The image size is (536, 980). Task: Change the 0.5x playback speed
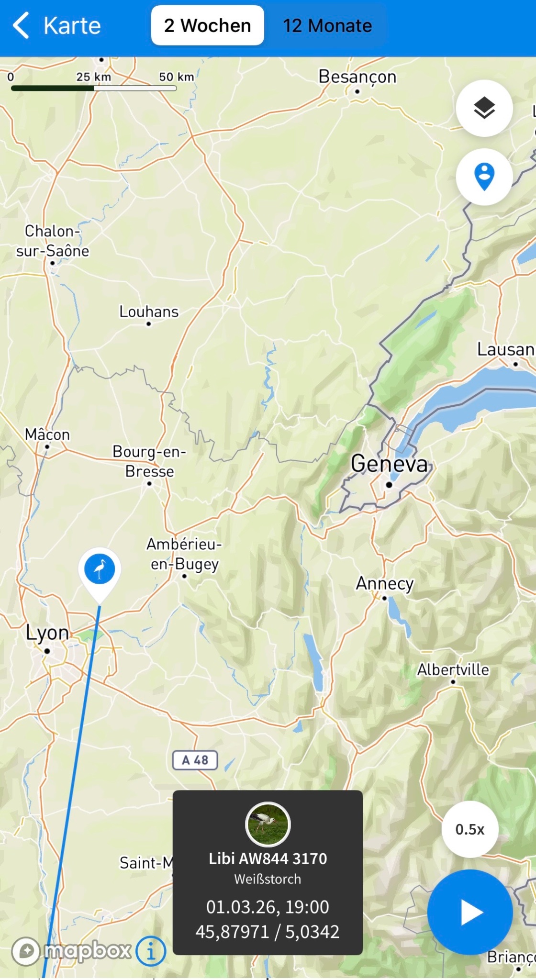click(x=470, y=829)
